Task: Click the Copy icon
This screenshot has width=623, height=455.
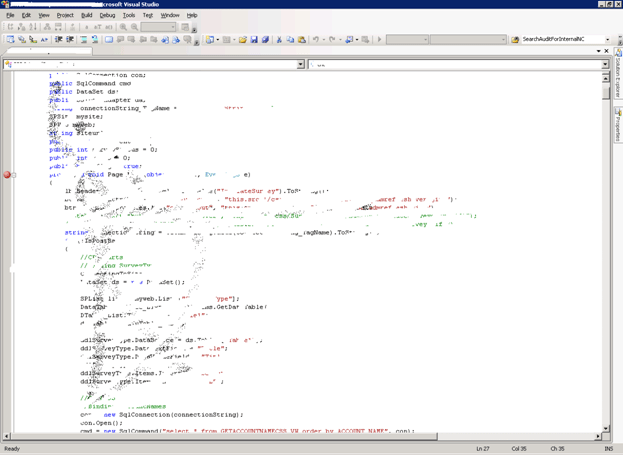Action: pos(290,39)
